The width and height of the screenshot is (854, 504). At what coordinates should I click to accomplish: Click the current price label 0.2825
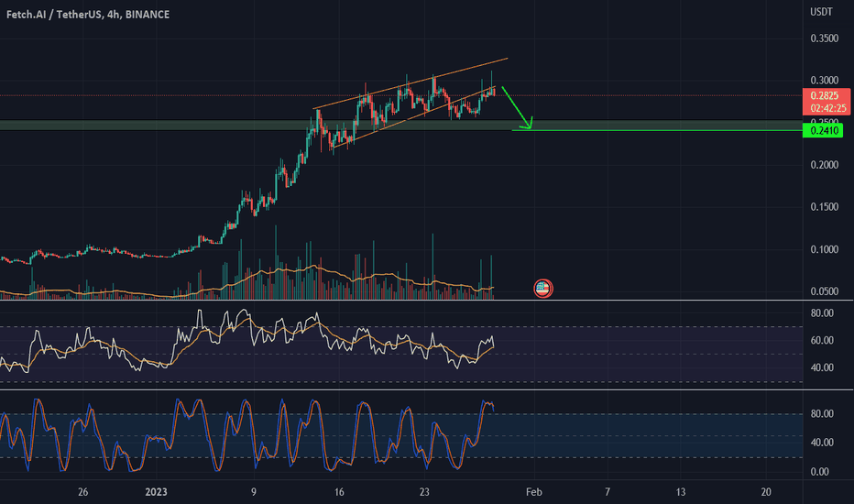[x=827, y=96]
